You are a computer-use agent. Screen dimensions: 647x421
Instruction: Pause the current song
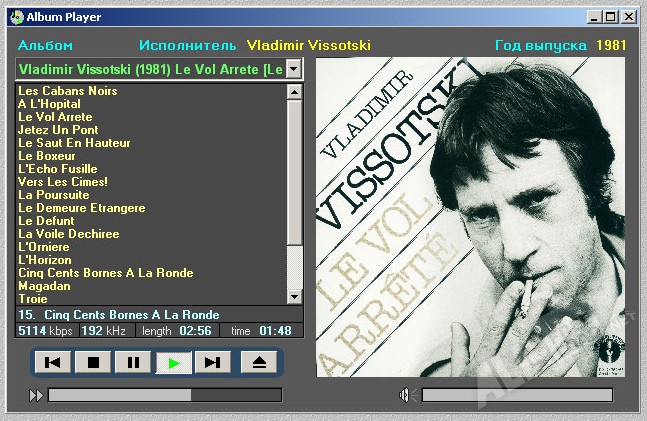(x=133, y=362)
